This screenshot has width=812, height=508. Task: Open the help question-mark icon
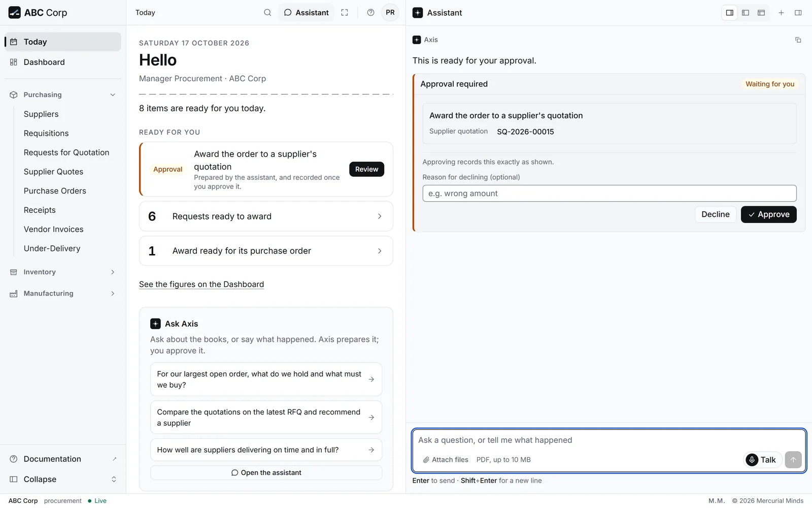tap(370, 13)
